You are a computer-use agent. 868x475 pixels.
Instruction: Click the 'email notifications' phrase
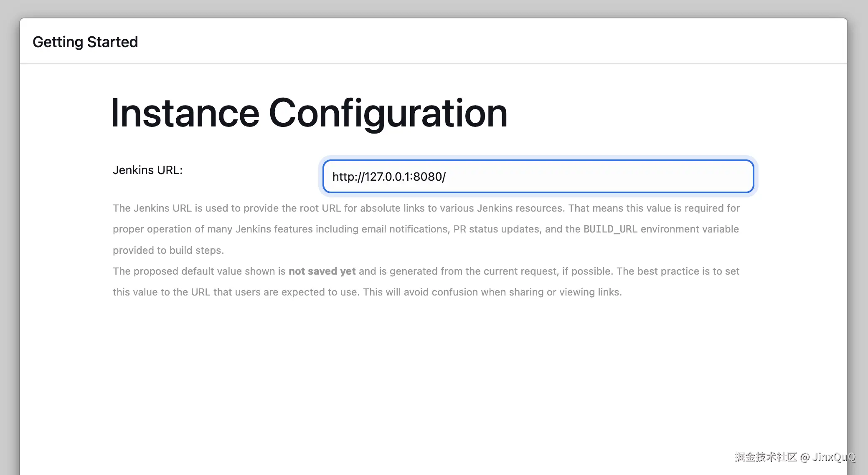[404, 229]
